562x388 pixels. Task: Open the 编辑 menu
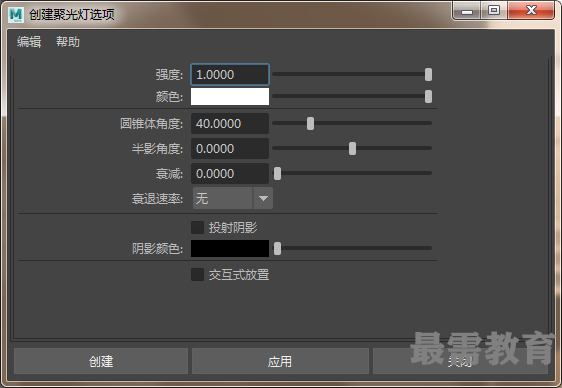[29, 42]
